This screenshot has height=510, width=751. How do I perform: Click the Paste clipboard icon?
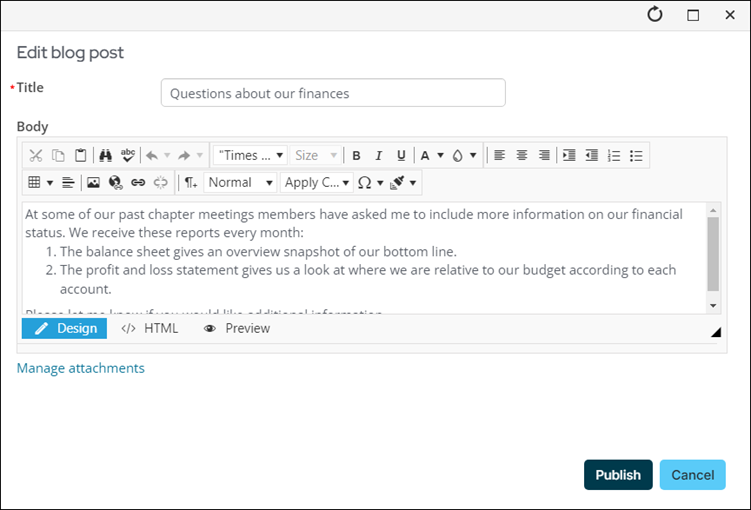tap(80, 155)
